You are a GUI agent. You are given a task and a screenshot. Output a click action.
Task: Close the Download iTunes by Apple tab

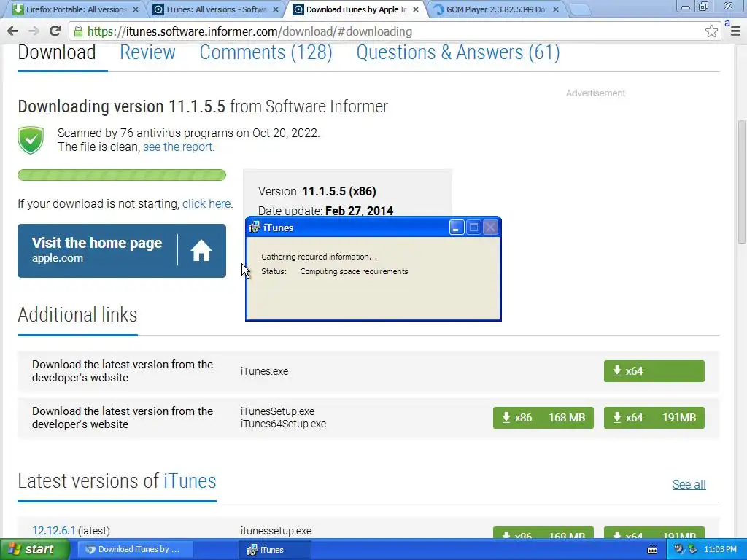pos(415,9)
